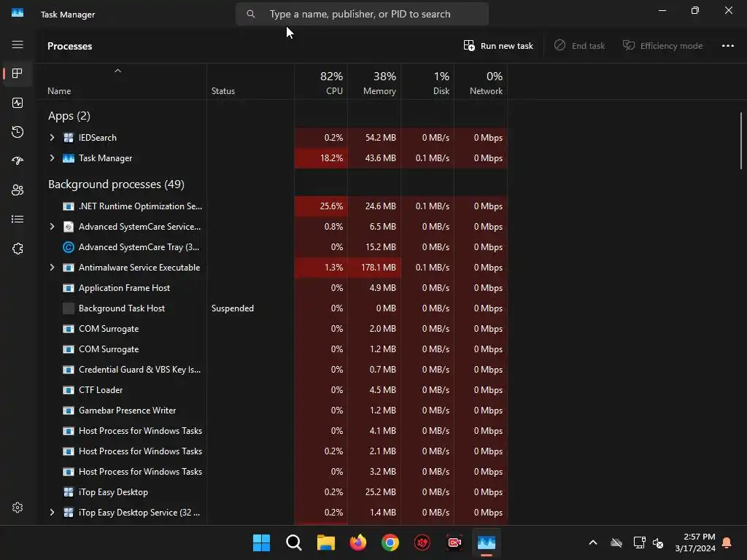Click Run new task button
This screenshot has width=747, height=560.
(x=498, y=46)
